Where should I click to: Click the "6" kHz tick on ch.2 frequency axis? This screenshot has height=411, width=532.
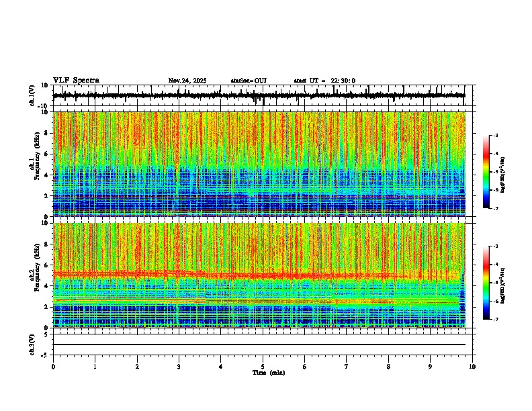click(47, 265)
